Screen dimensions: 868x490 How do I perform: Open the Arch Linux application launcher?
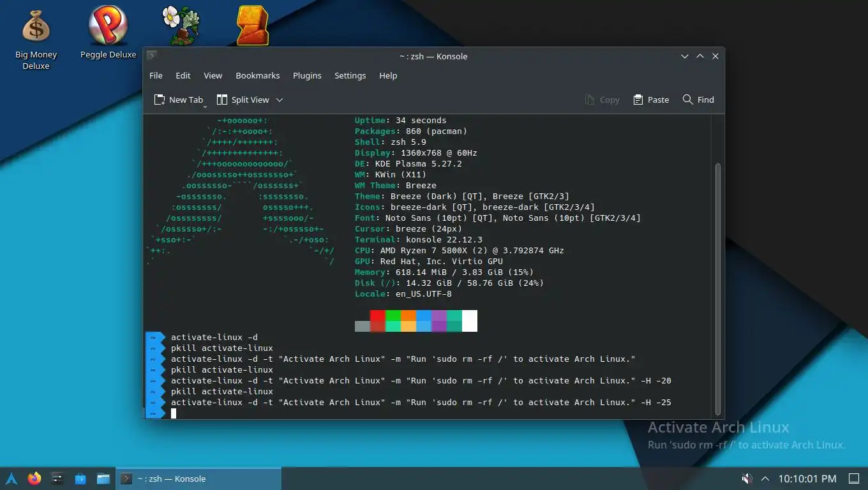[11, 479]
